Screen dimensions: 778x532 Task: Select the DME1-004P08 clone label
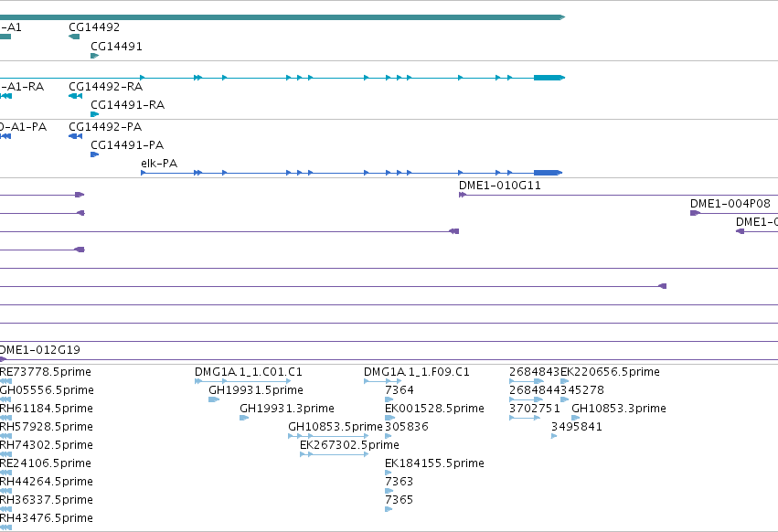point(730,204)
